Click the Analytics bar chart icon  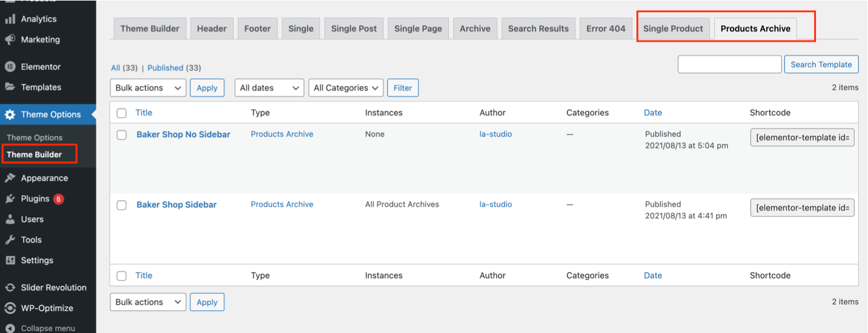pyautogui.click(x=10, y=19)
